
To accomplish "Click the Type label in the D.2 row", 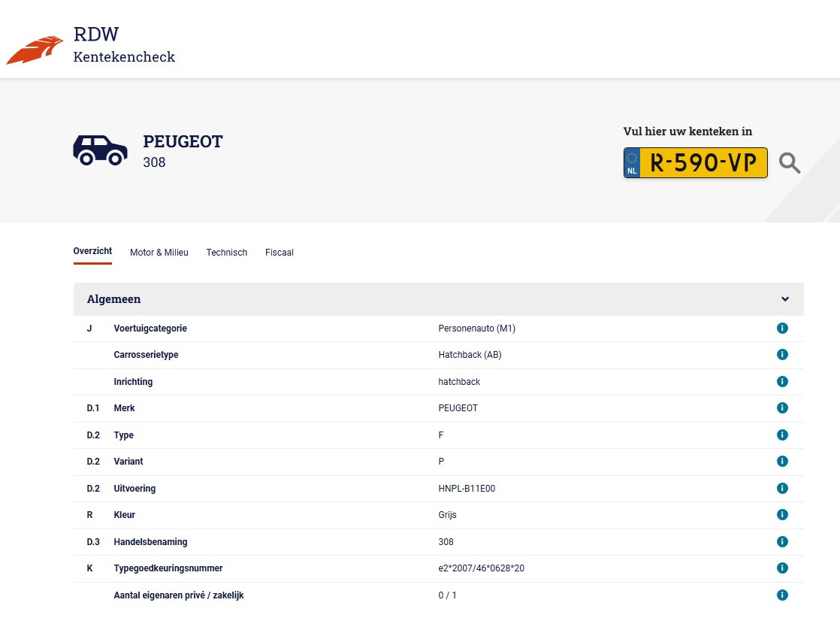I will [123, 435].
